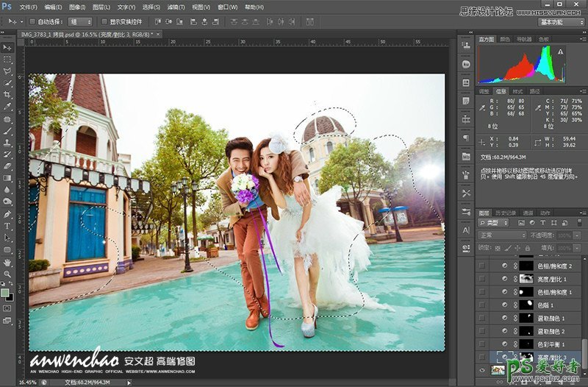The image size is (588, 387).
Task: Enable the 自动选择 auto-select checkbox
Action: coord(32,22)
